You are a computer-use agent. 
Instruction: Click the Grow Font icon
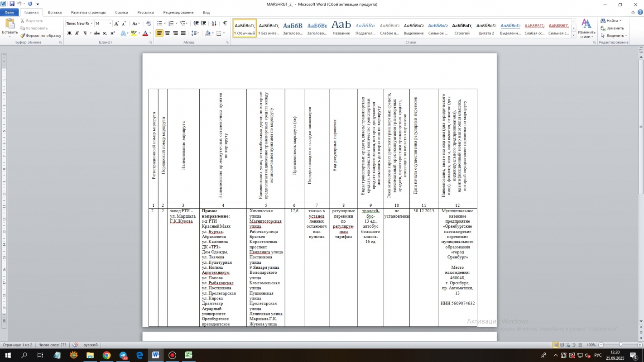point(117,24)
